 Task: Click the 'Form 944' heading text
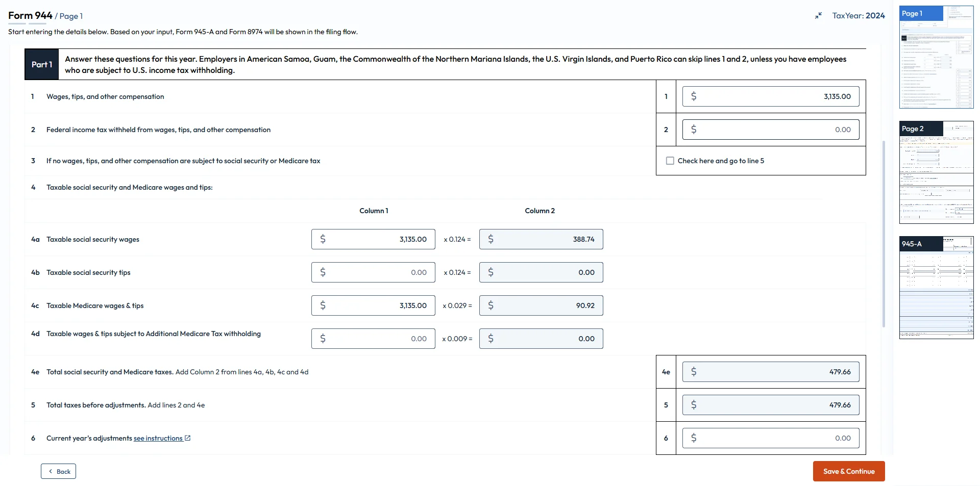(x=30, y=15)
